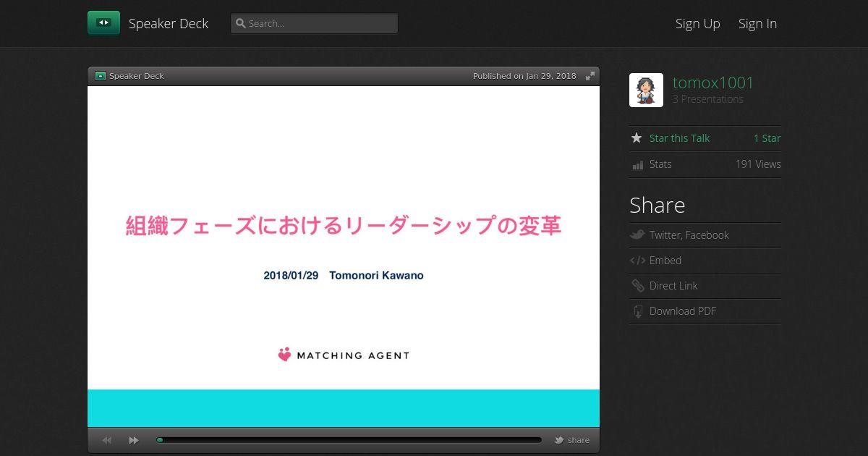Click the Published on Jan 29, 2018 text
868x456 pixels.
click(x=524, y=76)
